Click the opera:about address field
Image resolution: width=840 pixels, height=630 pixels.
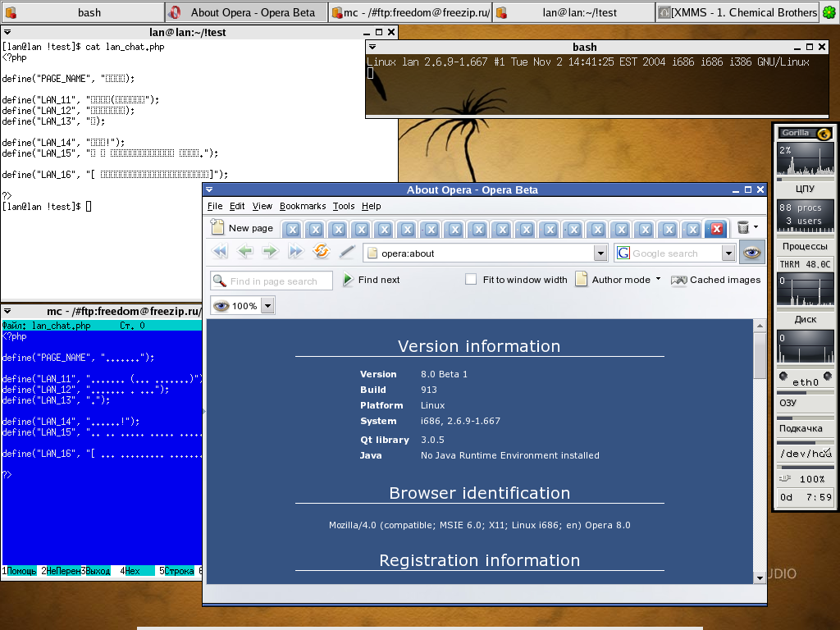486,253
